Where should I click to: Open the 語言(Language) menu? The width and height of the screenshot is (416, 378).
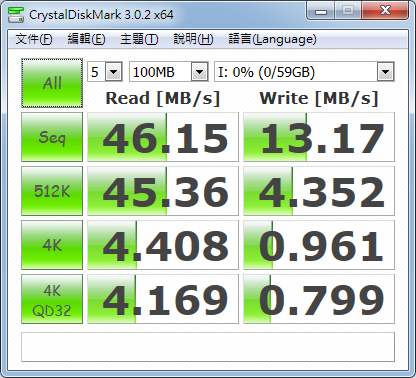pos(272,39)
